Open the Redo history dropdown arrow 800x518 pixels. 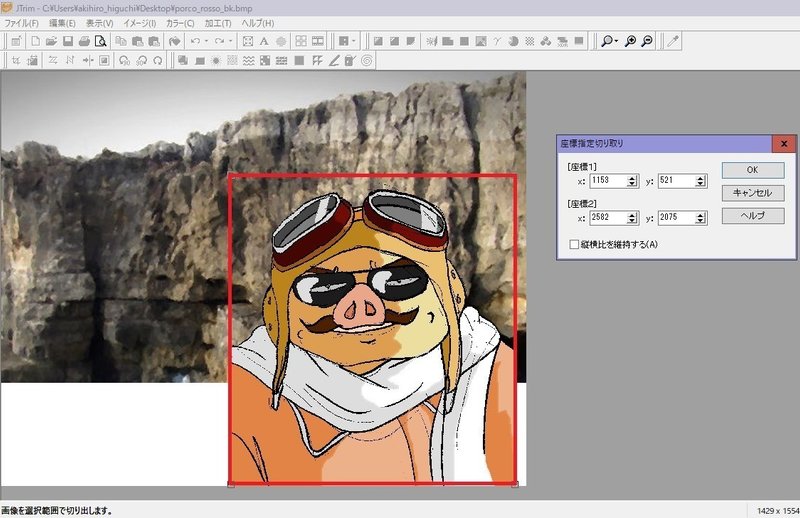pos(230,41)
